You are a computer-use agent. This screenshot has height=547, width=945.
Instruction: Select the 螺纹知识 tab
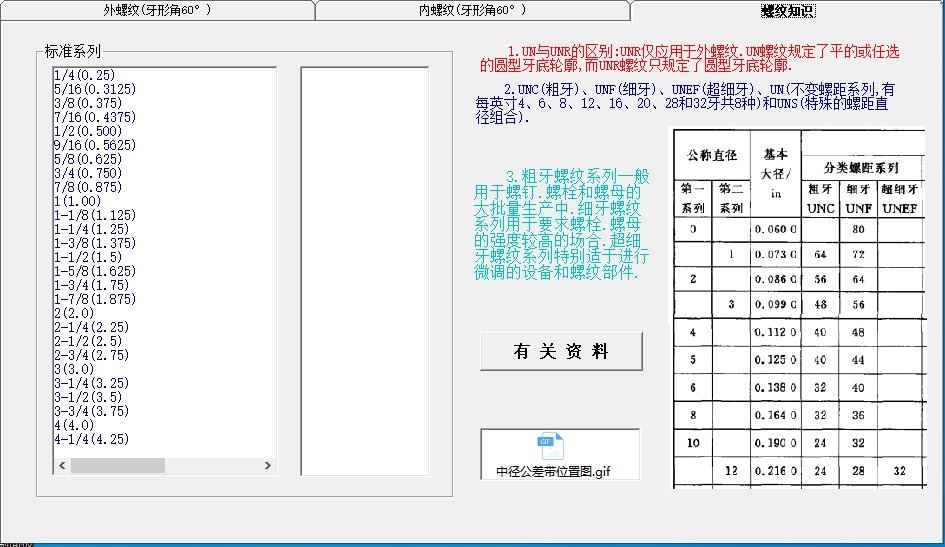[x=787, y=11]
